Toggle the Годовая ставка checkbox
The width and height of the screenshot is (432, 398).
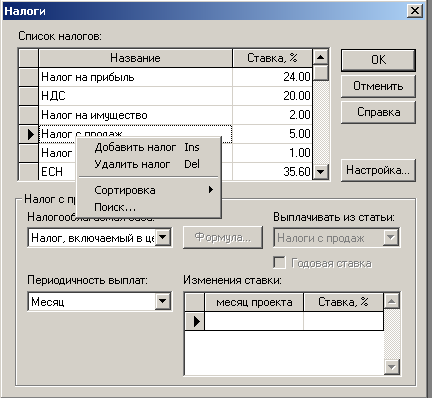click(279, 263)
